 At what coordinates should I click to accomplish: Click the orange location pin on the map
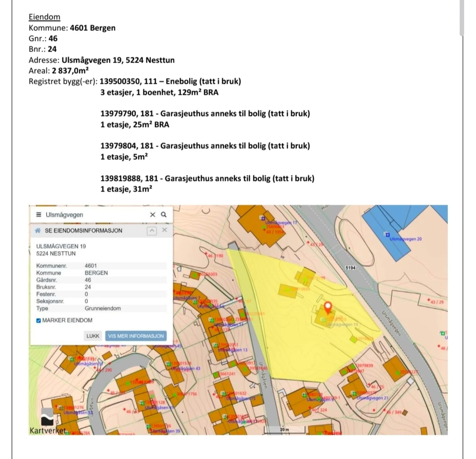(x=328, y=308)
